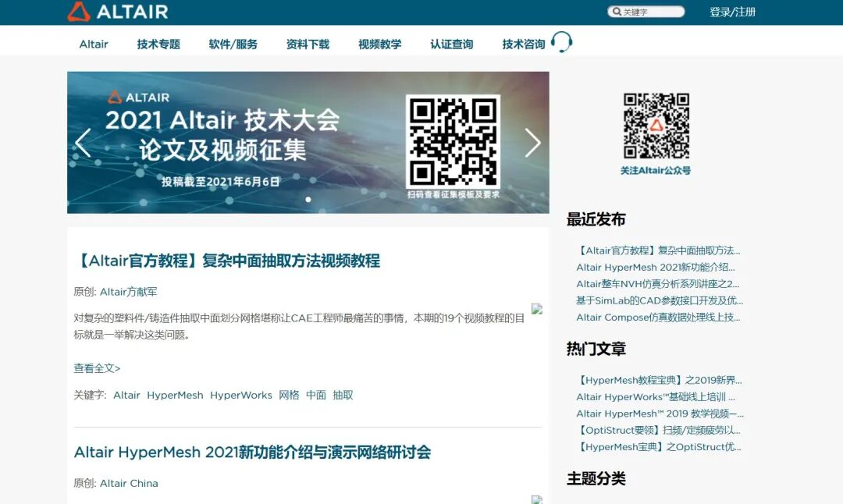843x504 pixels.
Task: Open the 2021 Altair 技术大会 banner
Action: (308, 143)
